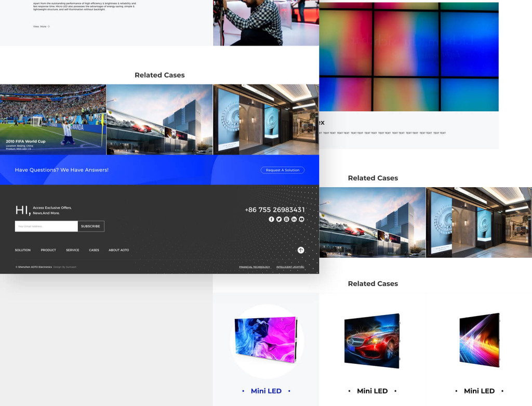The image size is (532, 406).
Task: Click the SUBSCRIBE button
Action: (x=90, y=226)
